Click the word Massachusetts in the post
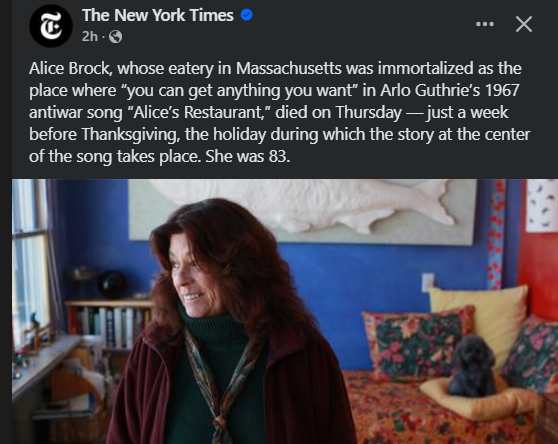Viewport: 558px width, 444px height. coord(289,69)
